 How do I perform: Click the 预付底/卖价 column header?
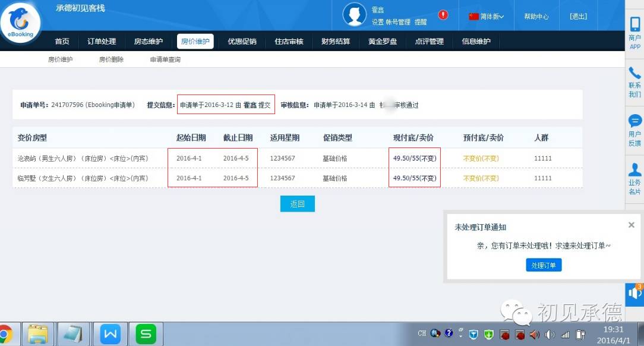pos(484,138)
